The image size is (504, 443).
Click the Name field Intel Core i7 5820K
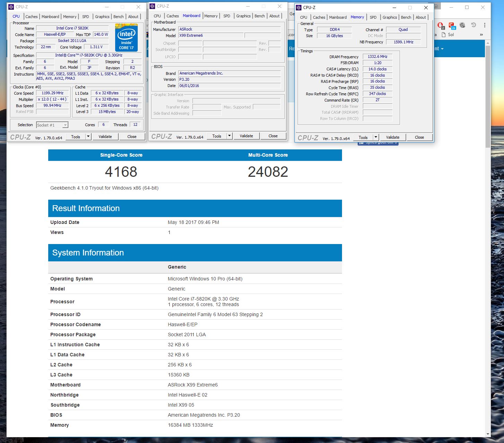tap(72, 28)
